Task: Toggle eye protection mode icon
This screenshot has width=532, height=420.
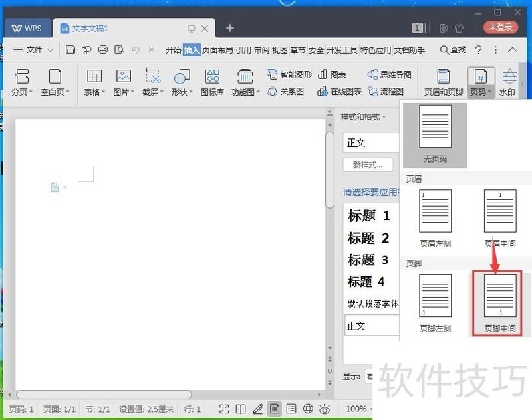Action: pos(325,409)
